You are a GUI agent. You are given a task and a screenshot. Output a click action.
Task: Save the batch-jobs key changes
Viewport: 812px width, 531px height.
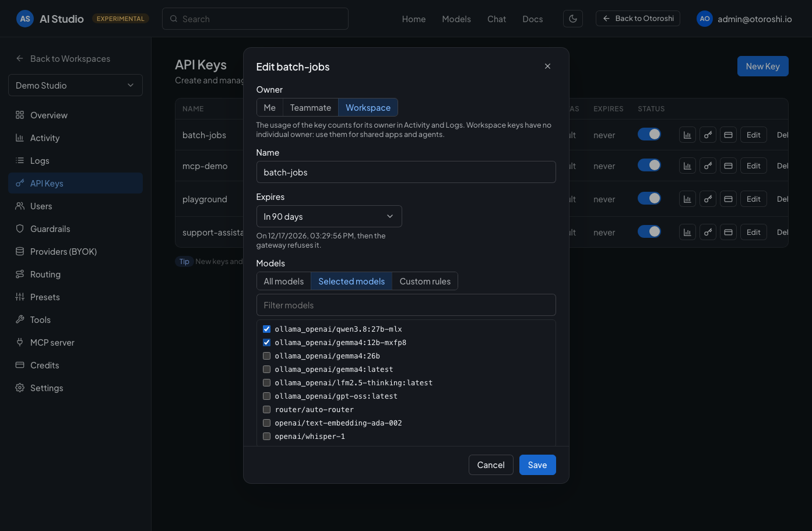pos(537,465)
